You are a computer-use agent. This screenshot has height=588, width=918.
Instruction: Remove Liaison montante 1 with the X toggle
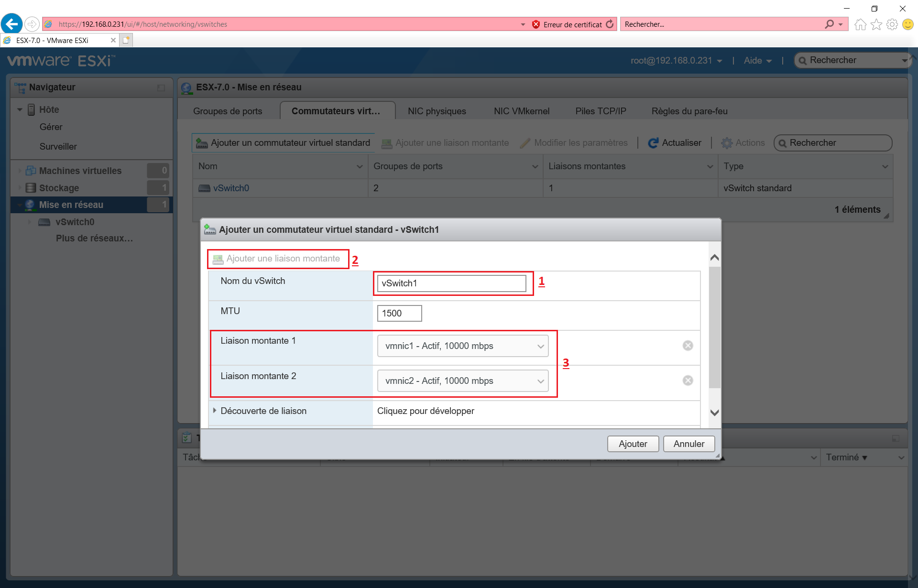pyautogui.click(x=688, y=345)
